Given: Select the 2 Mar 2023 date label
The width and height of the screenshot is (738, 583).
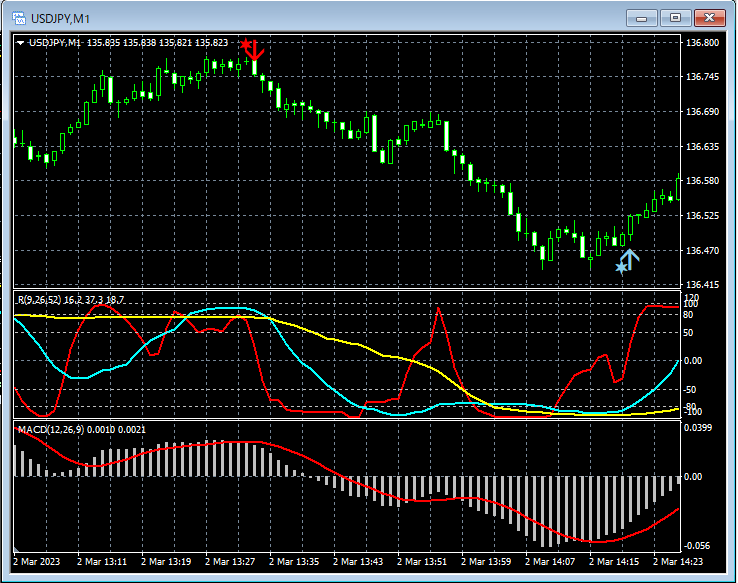Looking at the screenshot, I should (x=37, y=563).
